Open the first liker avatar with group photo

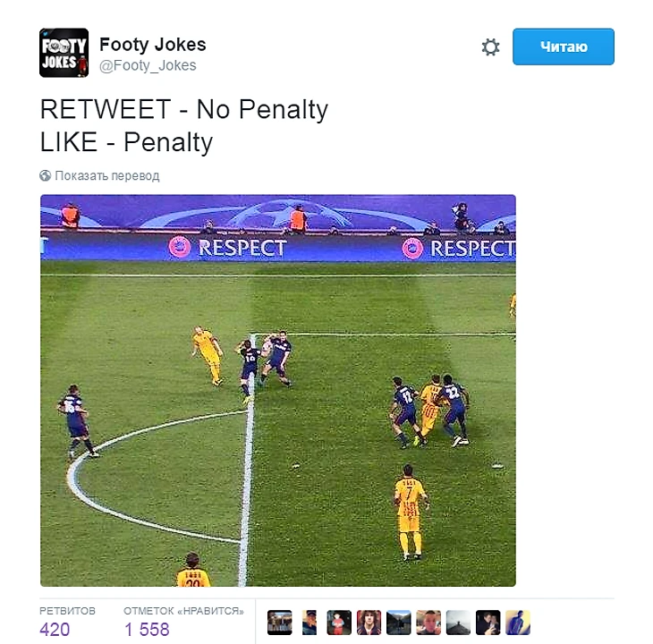click(x=279, y=623)
